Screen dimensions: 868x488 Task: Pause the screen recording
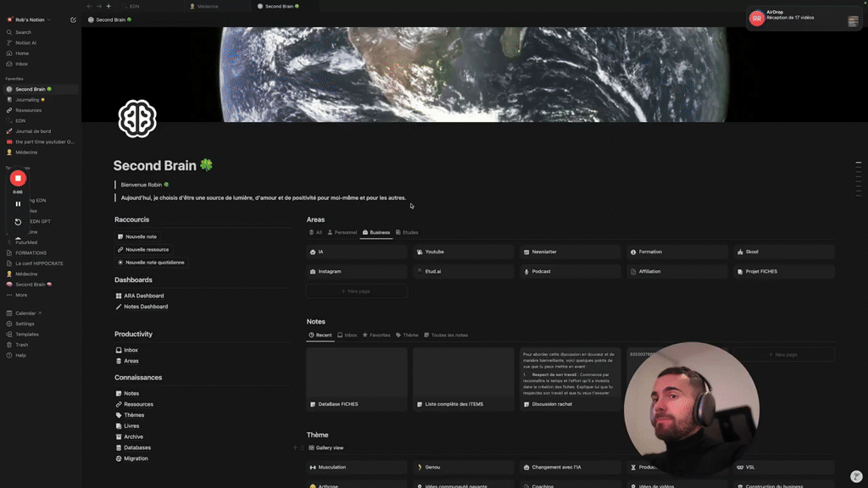pyautogui.click(x=18, y=204)
